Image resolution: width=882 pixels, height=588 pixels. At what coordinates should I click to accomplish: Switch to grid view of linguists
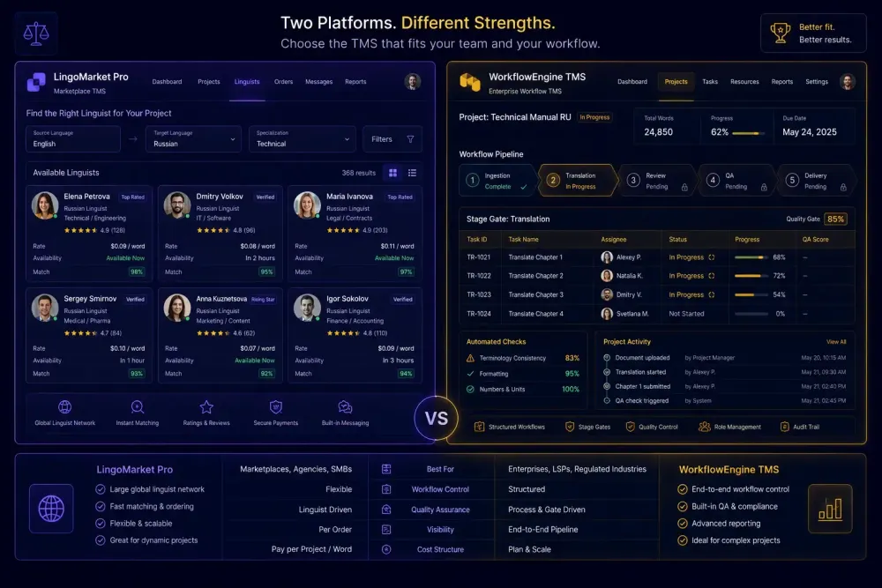click(x=392, y=173)
